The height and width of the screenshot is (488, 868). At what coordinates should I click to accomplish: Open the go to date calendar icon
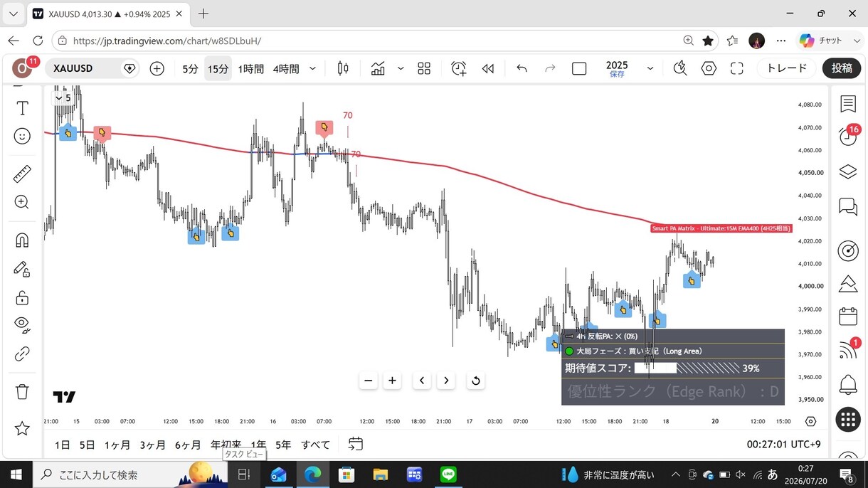(356, 444)
